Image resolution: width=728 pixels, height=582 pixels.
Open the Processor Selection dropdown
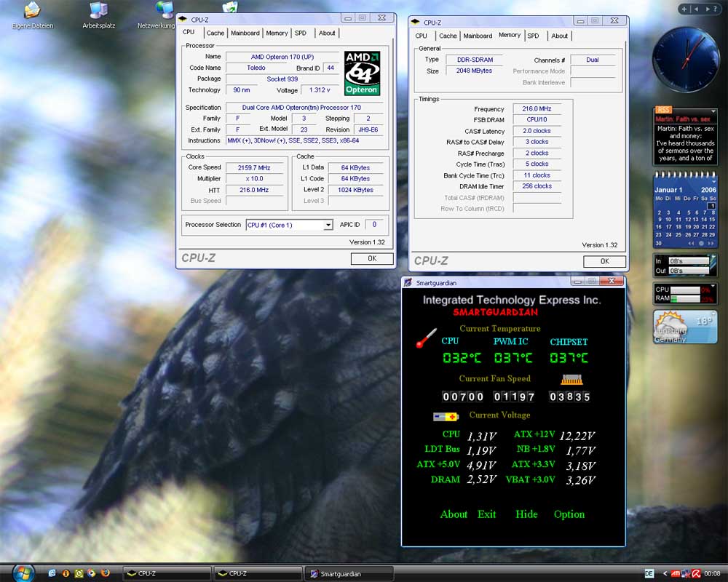[328, 225]
